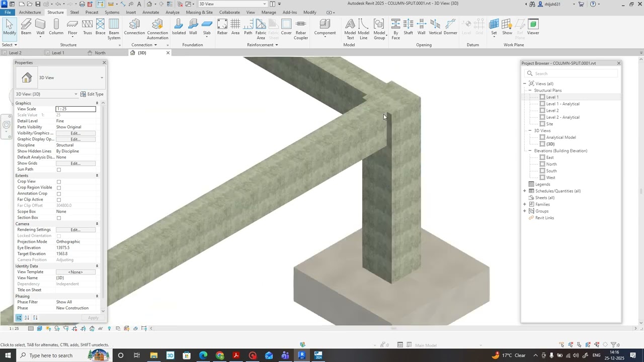This screenshot has width=644, height=362.
Task: Select Path reinforcement tool
Action: point(248,27)
